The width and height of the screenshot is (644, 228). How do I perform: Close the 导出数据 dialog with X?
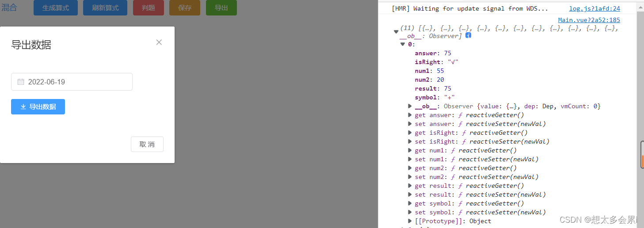(x=159, y=42)
